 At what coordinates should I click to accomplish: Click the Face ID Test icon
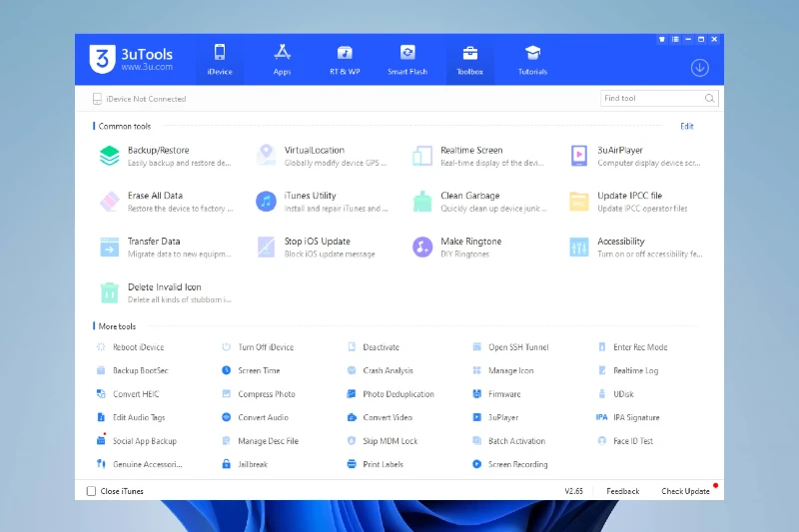602,441
